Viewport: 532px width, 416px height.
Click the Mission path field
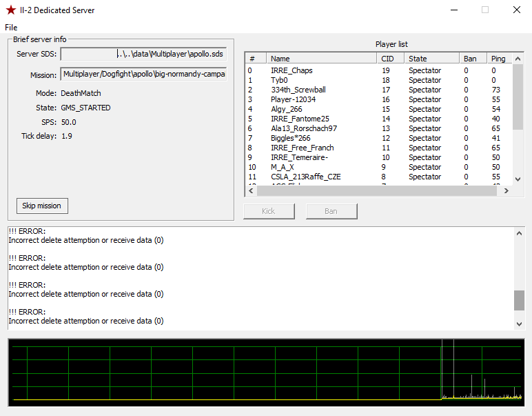tap(143, 74)
